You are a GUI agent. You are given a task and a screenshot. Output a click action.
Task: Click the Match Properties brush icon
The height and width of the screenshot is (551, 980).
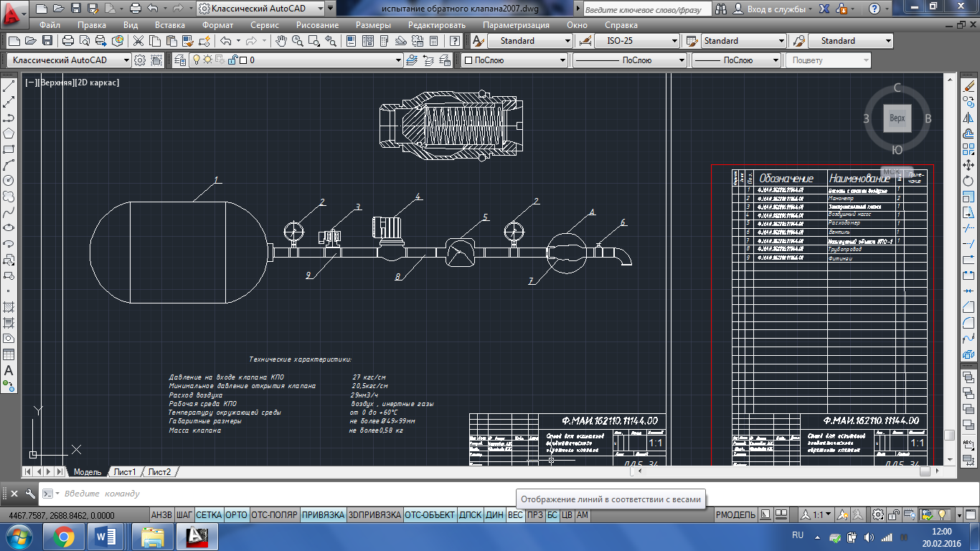point(189,41)
